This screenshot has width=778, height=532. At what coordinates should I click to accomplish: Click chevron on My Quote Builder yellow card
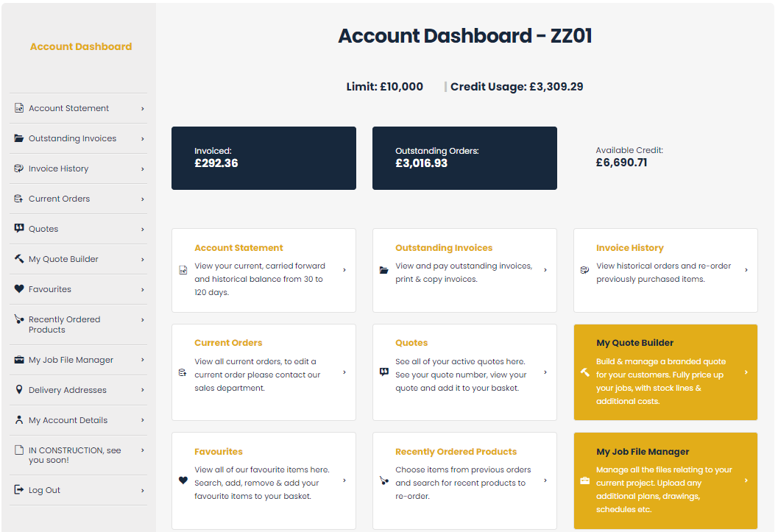point(746,372)
